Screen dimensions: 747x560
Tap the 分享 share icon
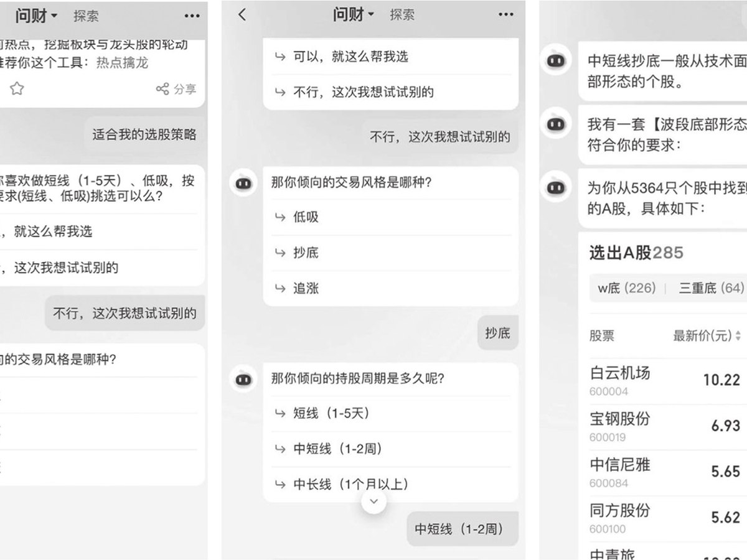pos(176,89)
